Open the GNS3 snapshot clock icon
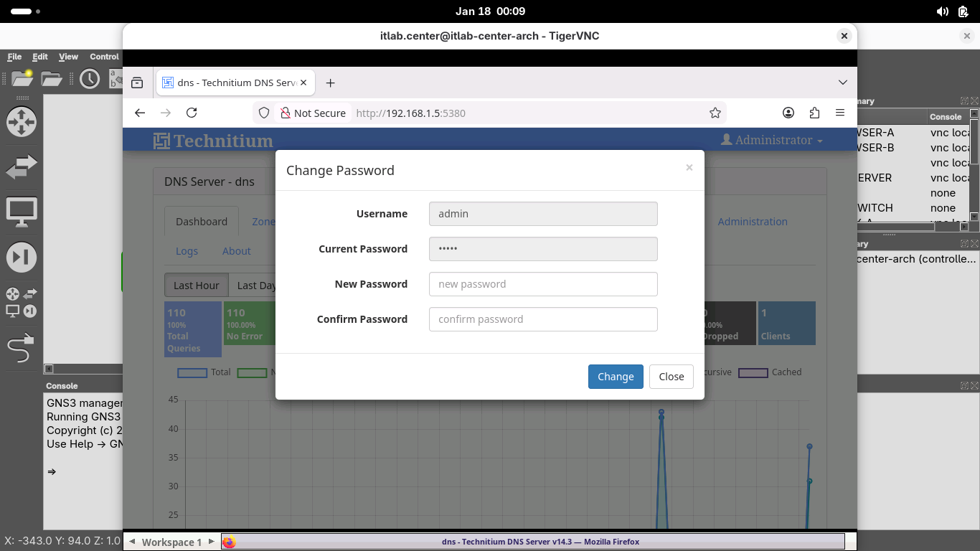The image size is (980, 551). 90,78
